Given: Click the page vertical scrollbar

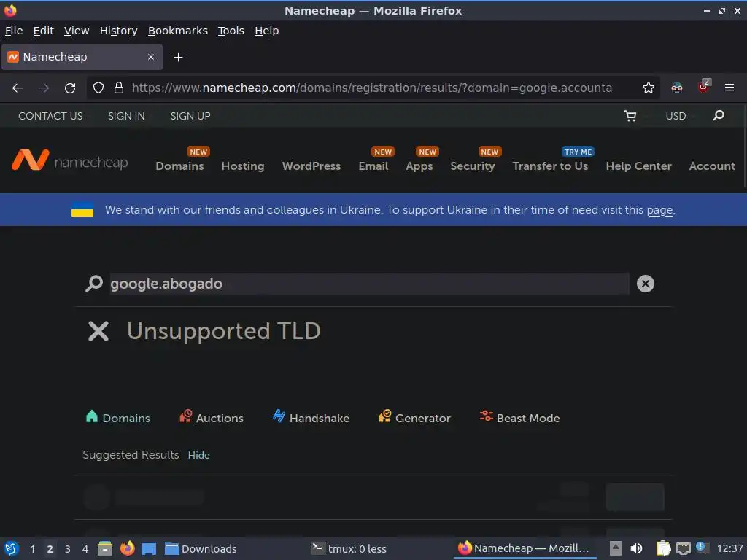Looking at the screenshot, I should [x=745, y=147].
